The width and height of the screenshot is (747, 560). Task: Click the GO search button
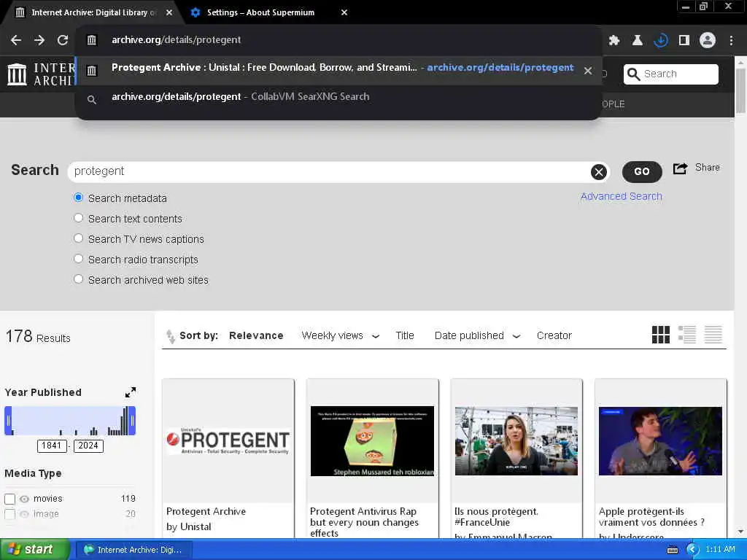[642, 172]
